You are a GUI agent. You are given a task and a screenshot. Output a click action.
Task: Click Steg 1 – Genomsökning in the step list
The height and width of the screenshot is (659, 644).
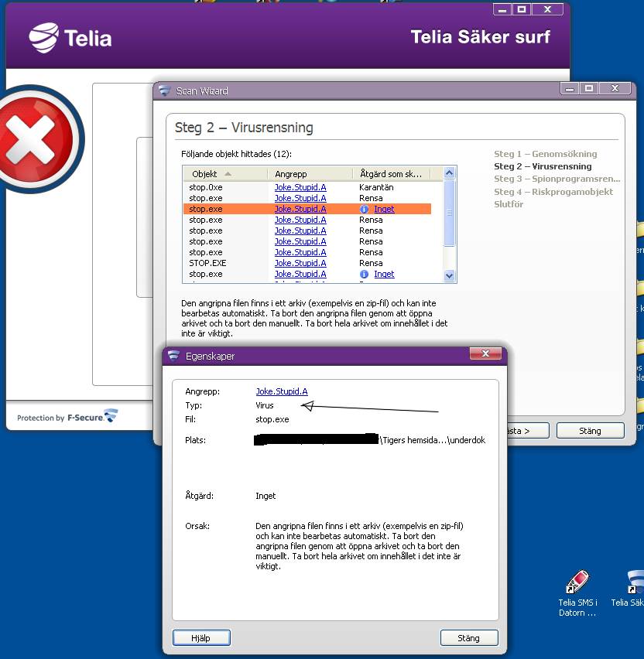click(545, 154)
